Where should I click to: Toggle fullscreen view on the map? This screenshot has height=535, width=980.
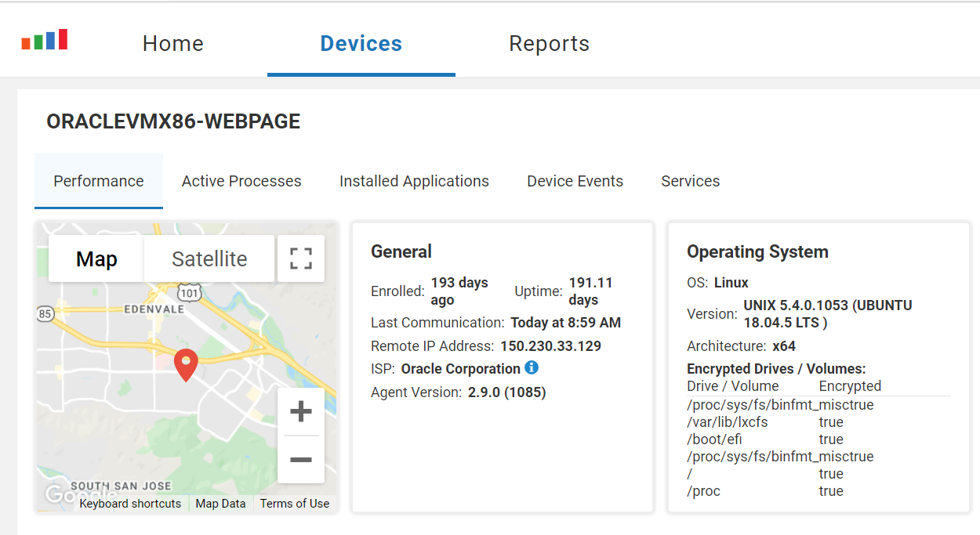[x=301, y=258]
